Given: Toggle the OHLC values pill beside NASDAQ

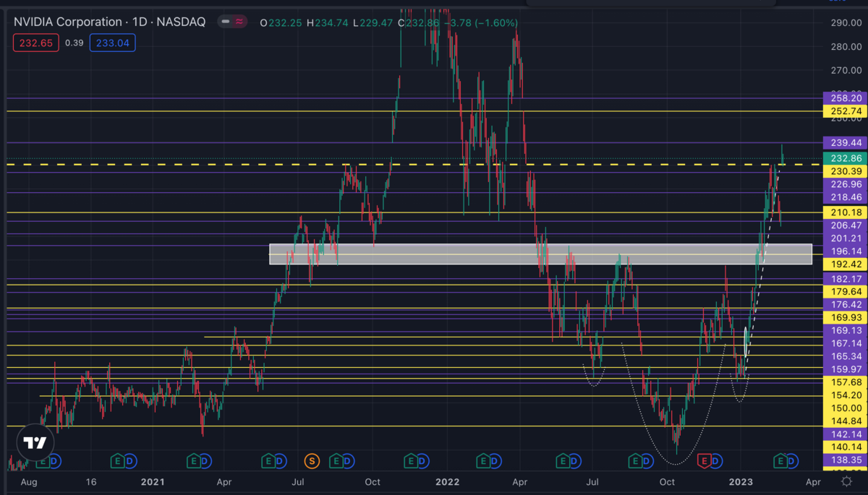Looking at the screenshot, I should coord(233,22).
